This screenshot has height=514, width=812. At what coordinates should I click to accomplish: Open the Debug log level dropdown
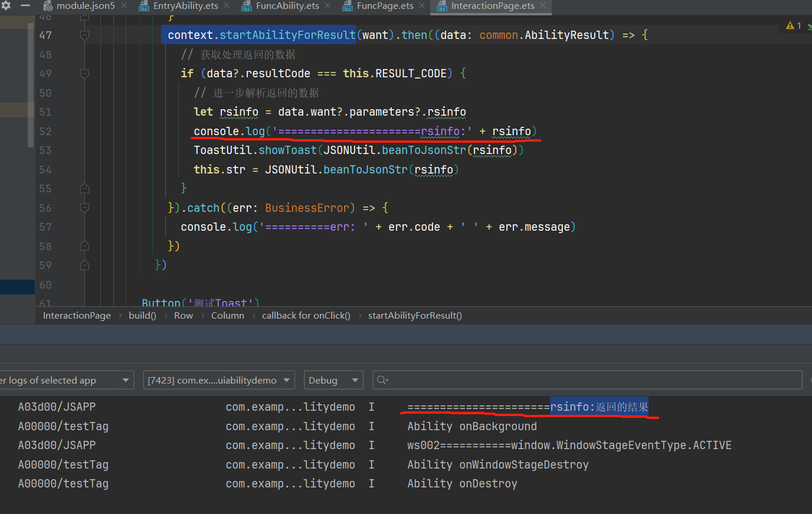pos(333,380)
